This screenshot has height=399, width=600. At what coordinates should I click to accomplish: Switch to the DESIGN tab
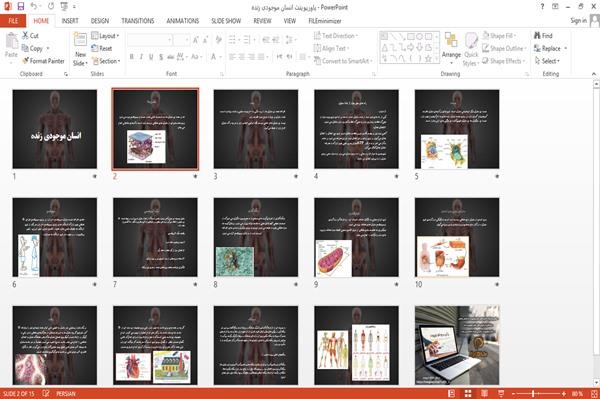(100, 21)
